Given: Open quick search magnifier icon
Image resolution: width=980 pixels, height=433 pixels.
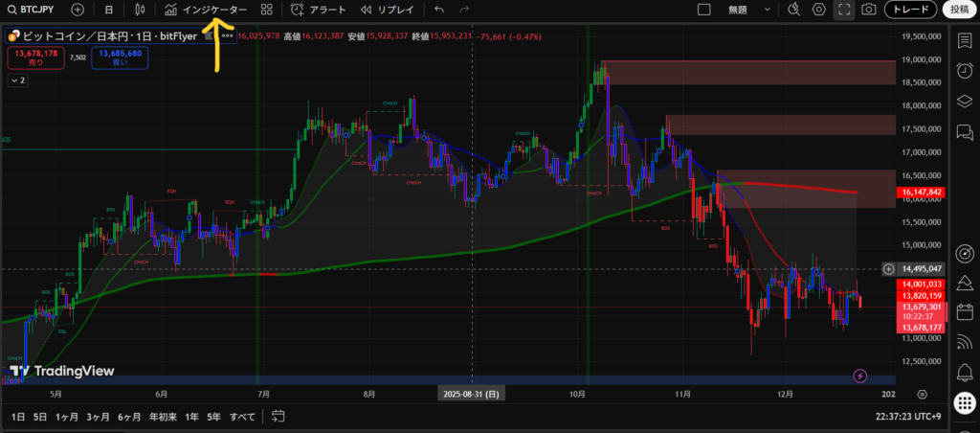Looking at the screenshot, I should (x=793, y=10).
